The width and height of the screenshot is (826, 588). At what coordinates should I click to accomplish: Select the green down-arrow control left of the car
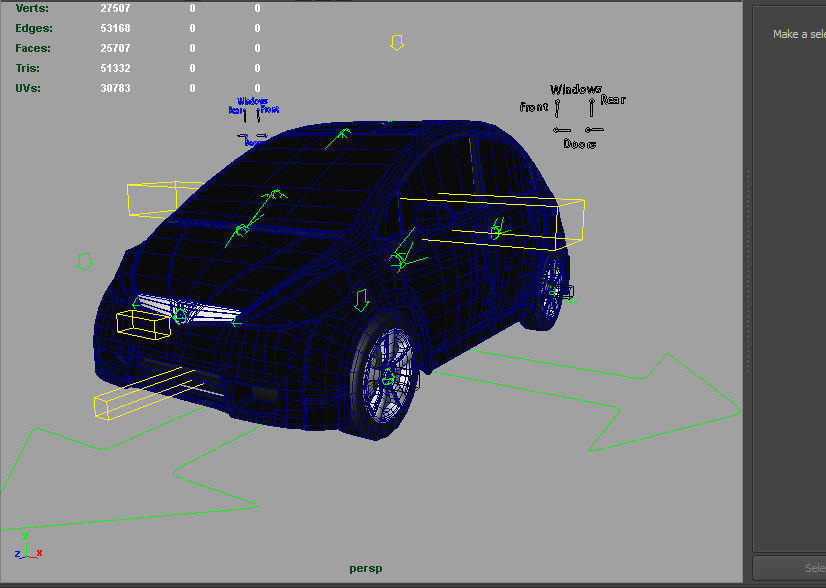point(84,261)
